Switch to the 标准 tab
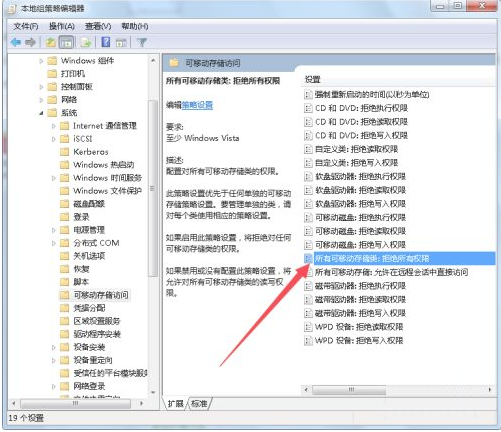 pos(199,404)
